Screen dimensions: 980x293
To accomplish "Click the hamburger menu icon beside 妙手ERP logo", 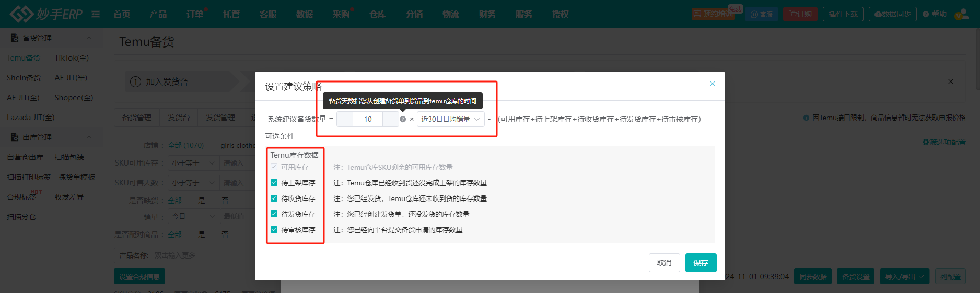I will click(96, 14).
